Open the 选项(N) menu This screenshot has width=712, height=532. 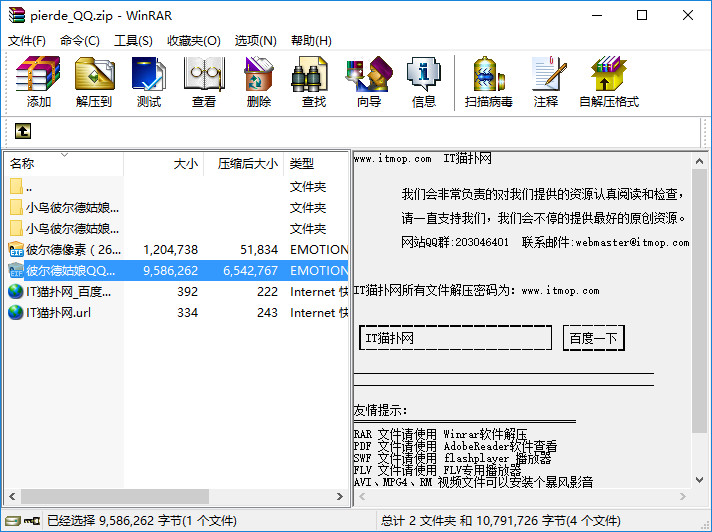click(x=256, y=41)
